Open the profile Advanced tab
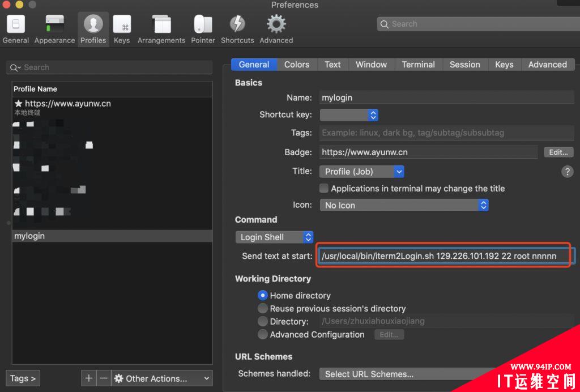580x392 pixels. point(548,65)
